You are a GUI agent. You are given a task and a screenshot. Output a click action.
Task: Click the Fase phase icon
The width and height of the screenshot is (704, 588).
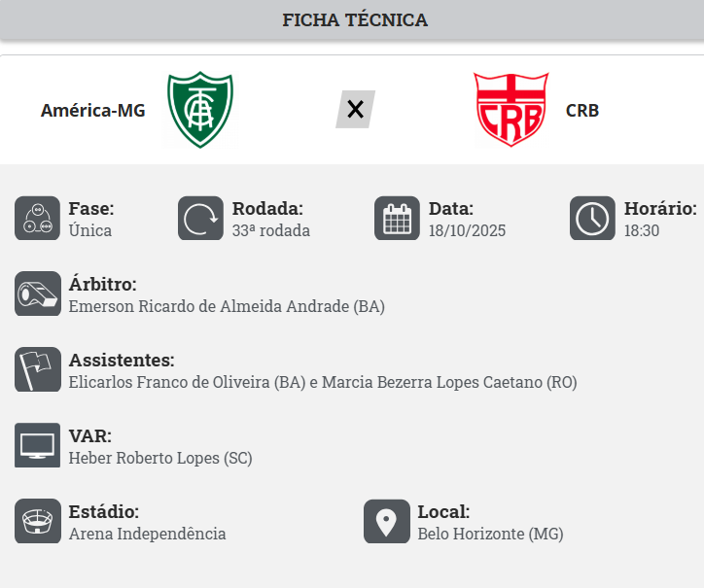38,219
